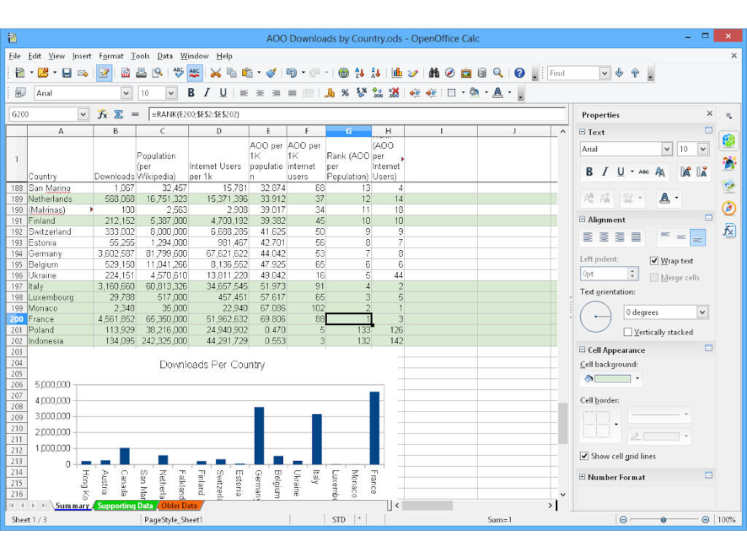747x560 pixels.
Task: Check the Merge cells checkbox
Action: [654, 278]
